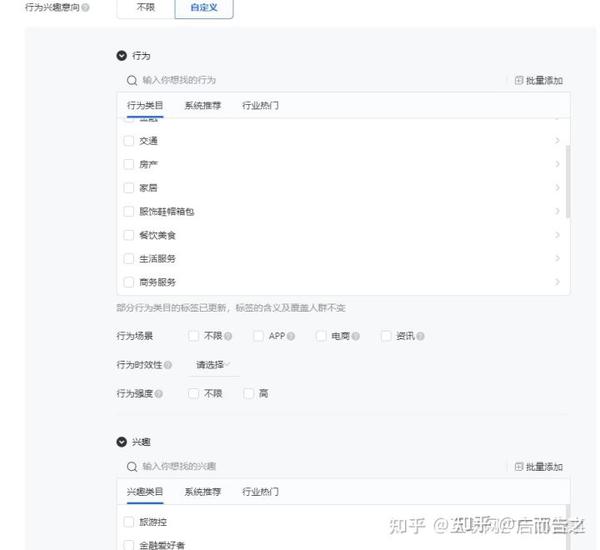Click 批量添加 text in 行为 section
This screenshot has width=600, height=550.
point(544,81)
